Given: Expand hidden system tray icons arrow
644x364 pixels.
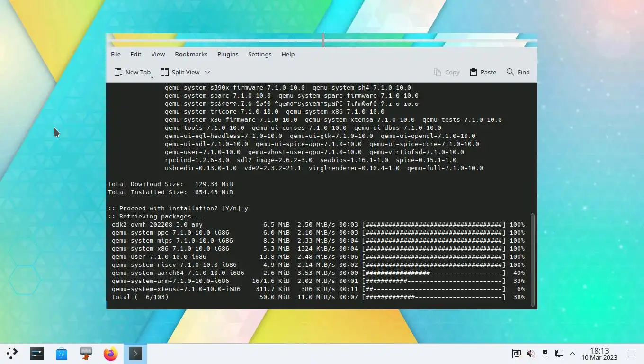Looking at the screenshot, I should click(x=572, y=354).
